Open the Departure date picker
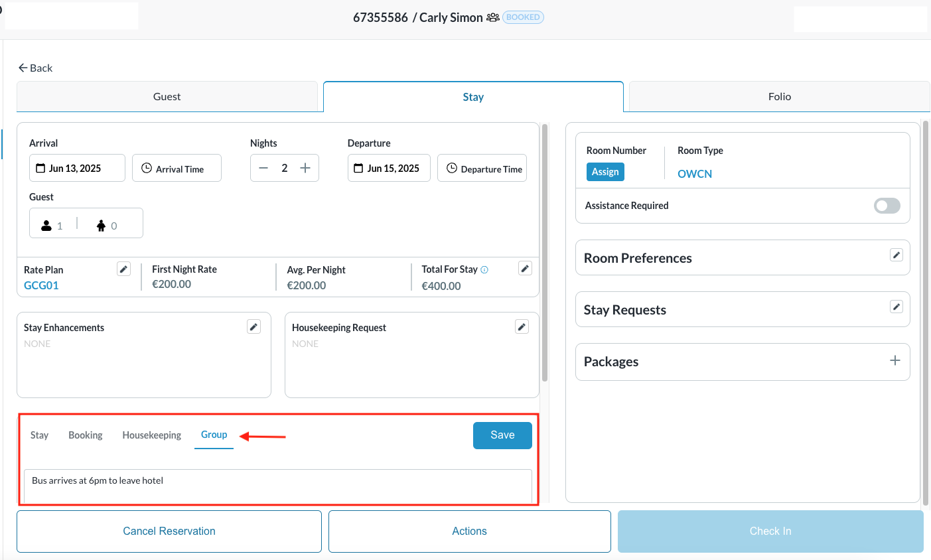The height and width of the screenshot is (560, 931). pyautogui.click(x=389, y=169)
